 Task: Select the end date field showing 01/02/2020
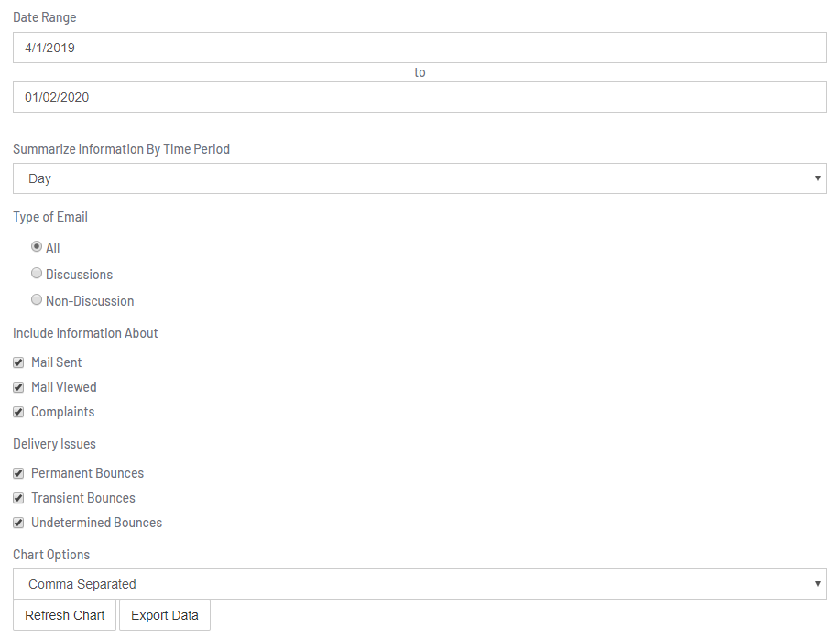420,96
